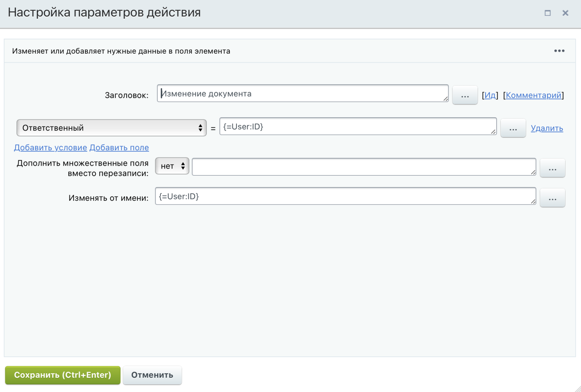Focus the Заголовок input field
Image resolution: width=581 pixels, height=392 pixels.
pos(303,93)
